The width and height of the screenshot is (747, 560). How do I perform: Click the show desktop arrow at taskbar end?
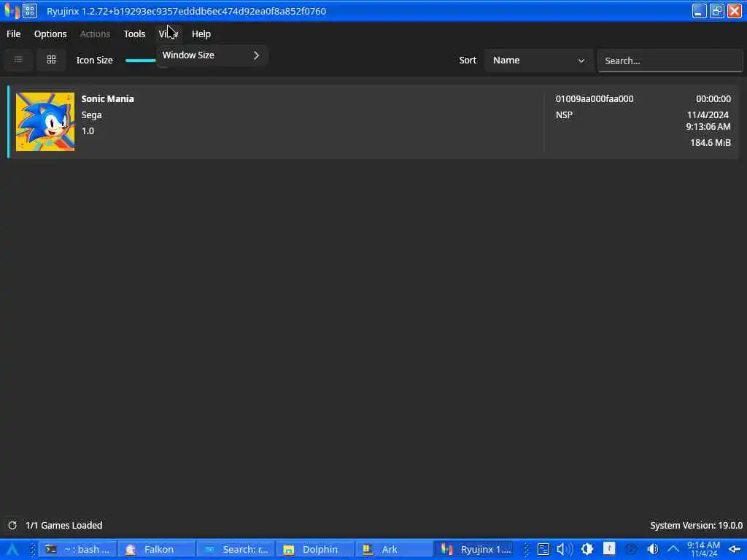pos(735,550)
